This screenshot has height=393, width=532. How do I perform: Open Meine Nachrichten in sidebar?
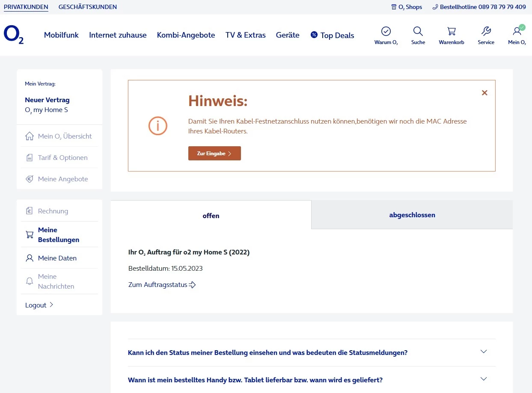point(59,281)
